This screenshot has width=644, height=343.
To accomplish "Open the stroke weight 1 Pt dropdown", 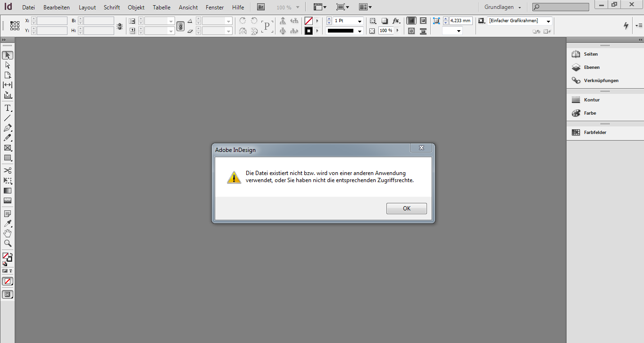I will 360,21.
